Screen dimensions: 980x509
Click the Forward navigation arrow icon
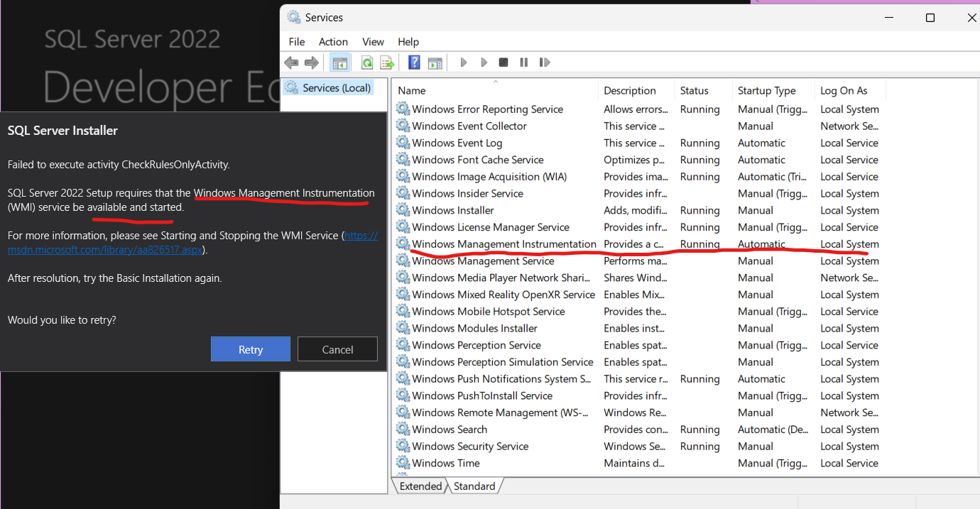(311, 62)
